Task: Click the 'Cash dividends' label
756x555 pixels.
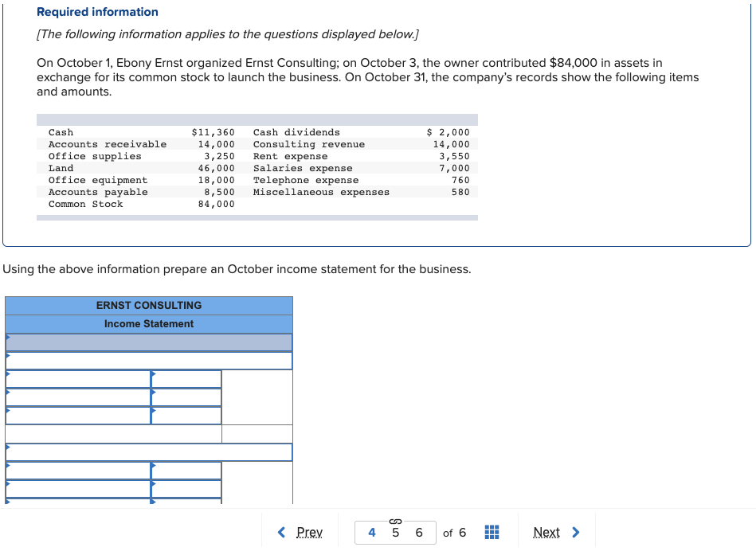Action: pos(296,132)
